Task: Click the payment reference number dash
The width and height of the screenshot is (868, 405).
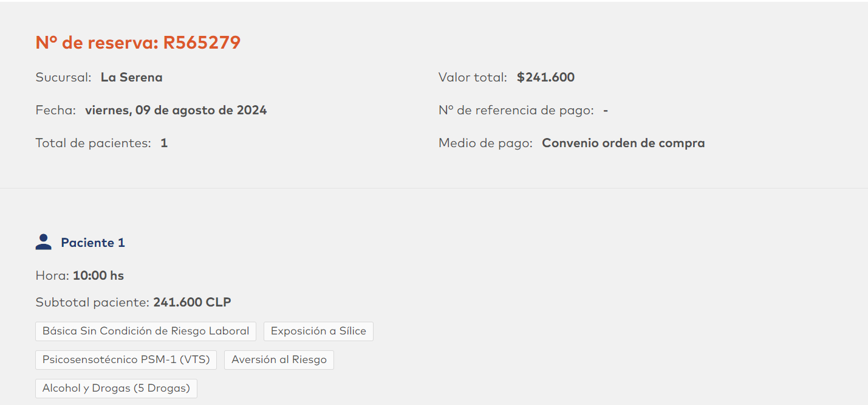Action: tap(606, 110)
